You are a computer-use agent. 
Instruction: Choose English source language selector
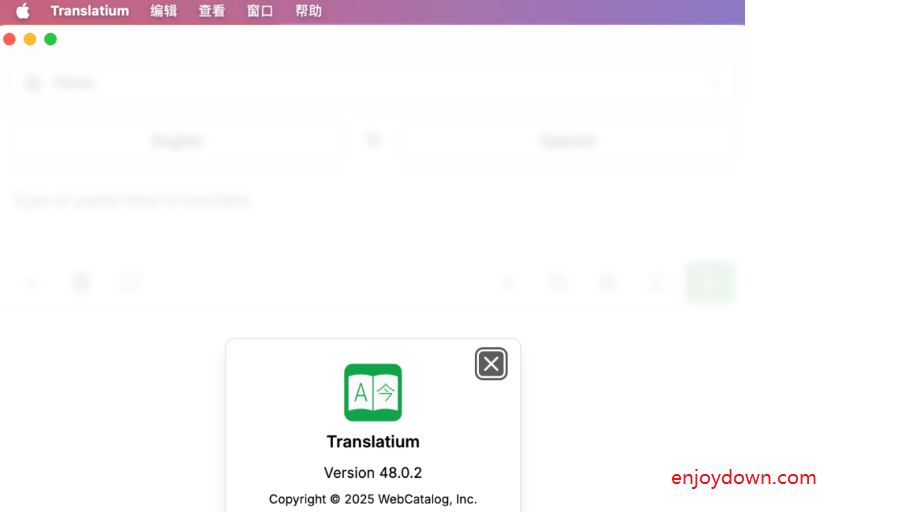pos(178,140)
